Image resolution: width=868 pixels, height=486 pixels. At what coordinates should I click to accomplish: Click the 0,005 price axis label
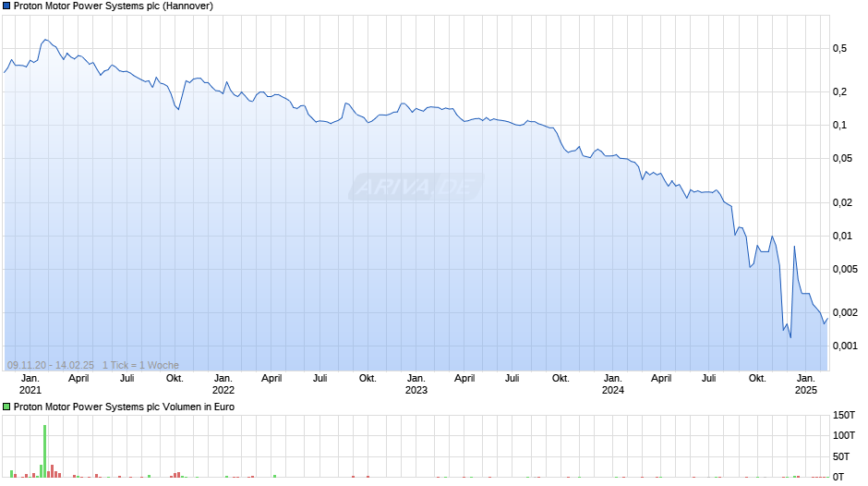(x=845, y=269)
